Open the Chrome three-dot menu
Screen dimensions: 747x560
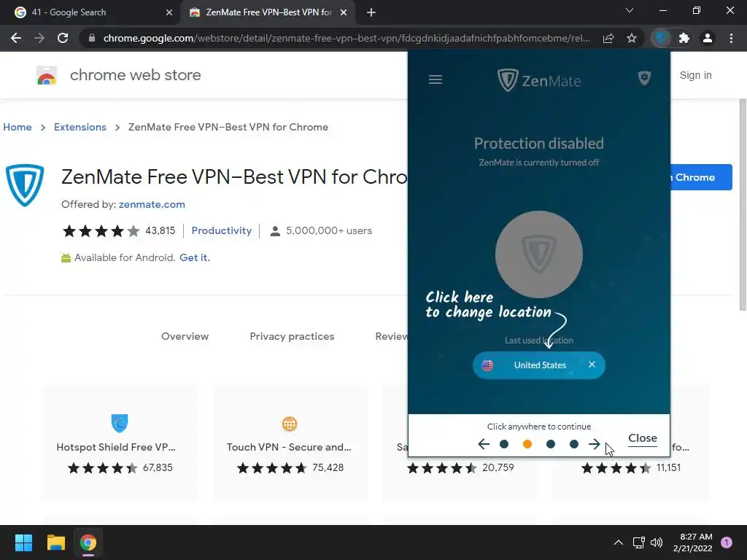click(731, 38)
